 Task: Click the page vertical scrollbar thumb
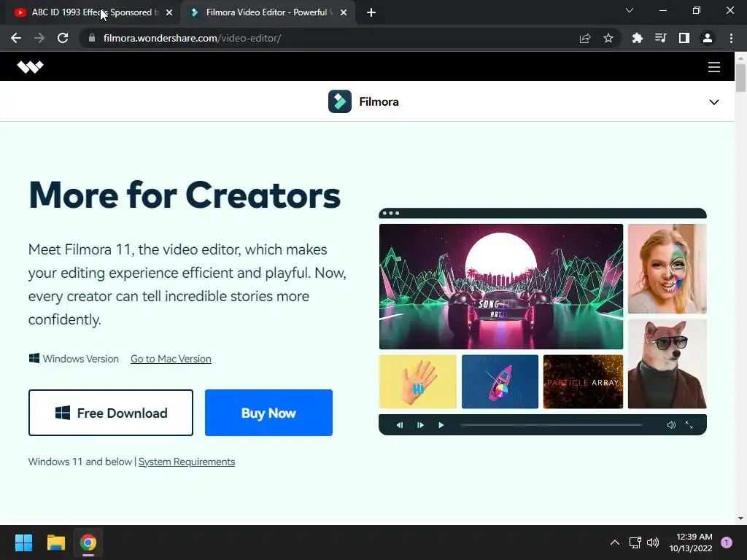[740, 77]
